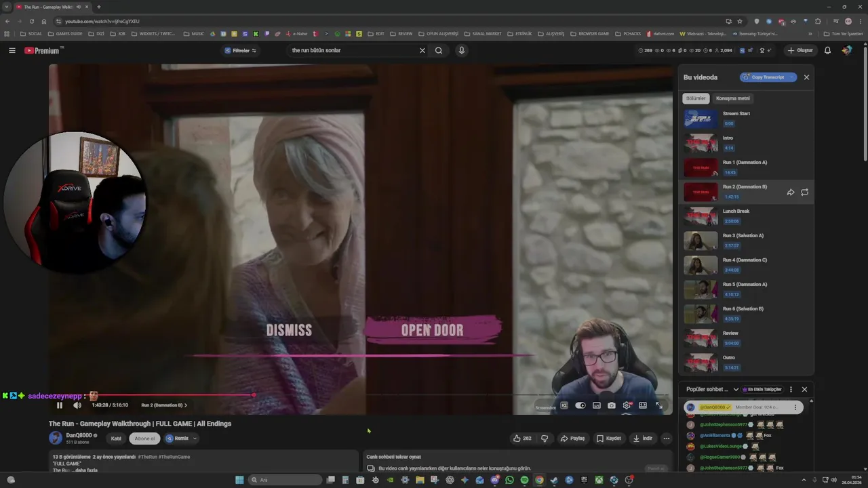Start voice search with microphone
This screenshot has width=868, height=488.
pos(462,50)
